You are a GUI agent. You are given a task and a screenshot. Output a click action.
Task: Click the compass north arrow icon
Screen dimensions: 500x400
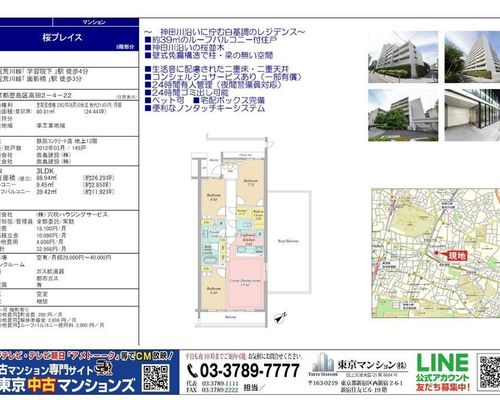click(280, 318)
